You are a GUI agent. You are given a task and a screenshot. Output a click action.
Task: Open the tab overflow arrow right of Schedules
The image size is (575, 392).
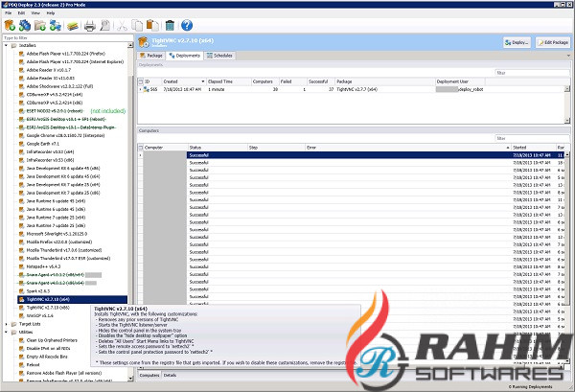568,56
